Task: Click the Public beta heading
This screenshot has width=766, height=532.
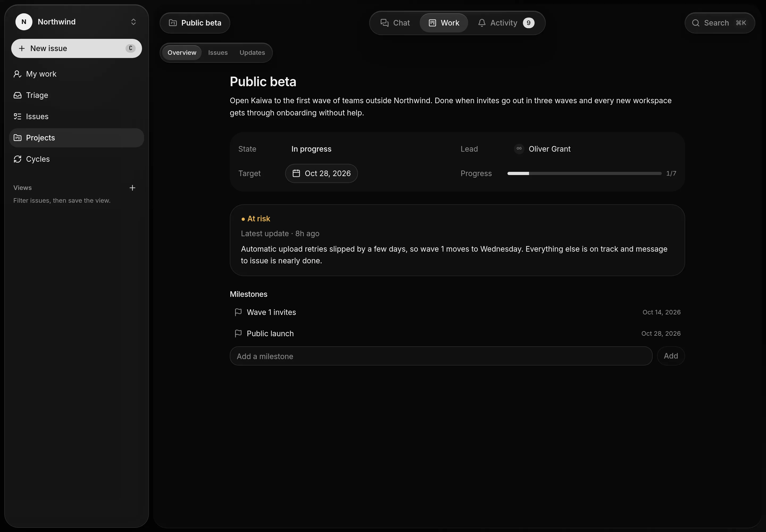Action: click(x=263, y=82)
